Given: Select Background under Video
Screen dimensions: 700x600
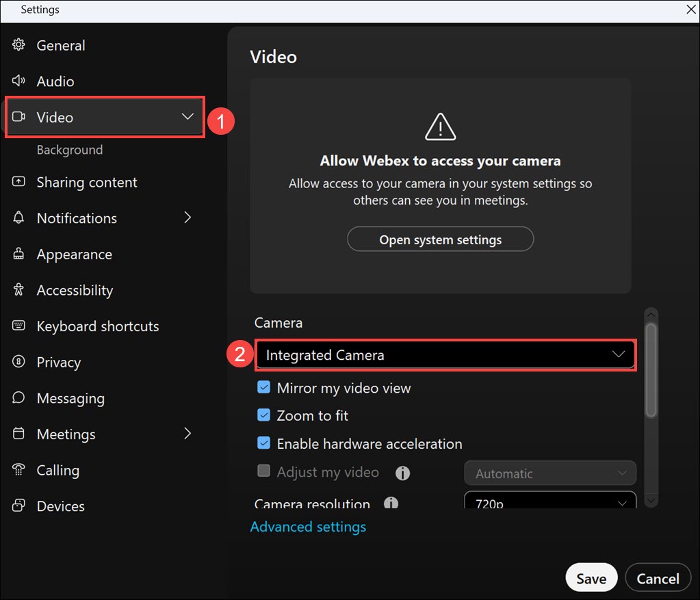Looking at the screenshot, I should pyautogui.click(x=70, y=150).
